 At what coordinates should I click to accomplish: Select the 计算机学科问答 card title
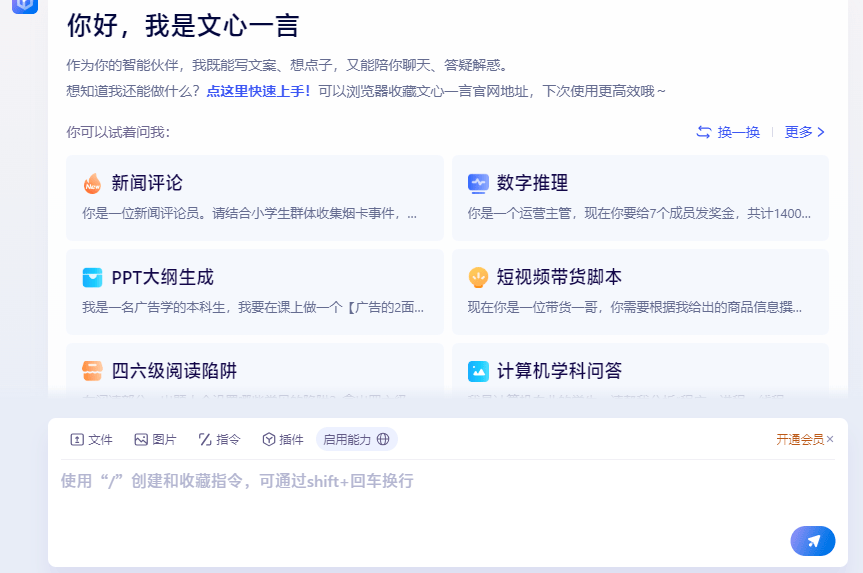559,371
